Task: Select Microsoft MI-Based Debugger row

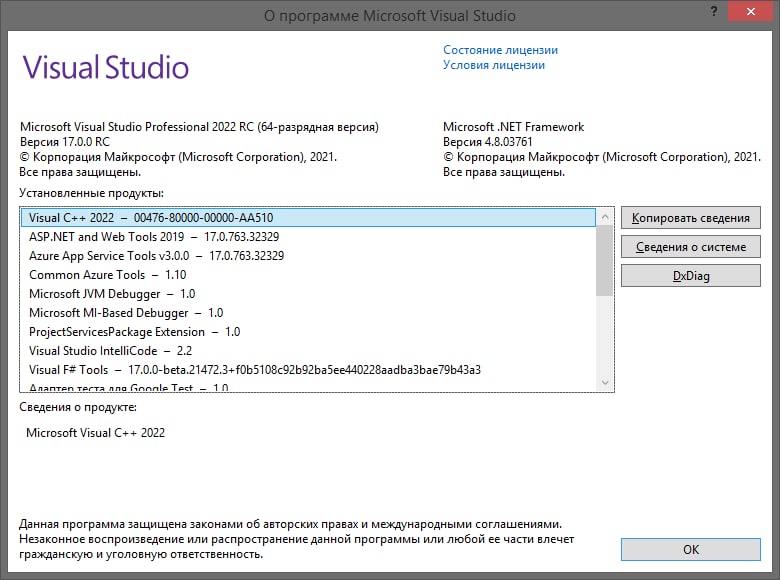Action: click(x=308, y=313)
